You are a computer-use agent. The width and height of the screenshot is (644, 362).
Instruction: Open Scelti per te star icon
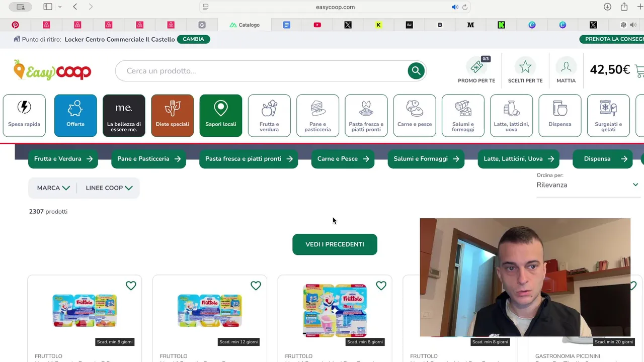[525, 70]
